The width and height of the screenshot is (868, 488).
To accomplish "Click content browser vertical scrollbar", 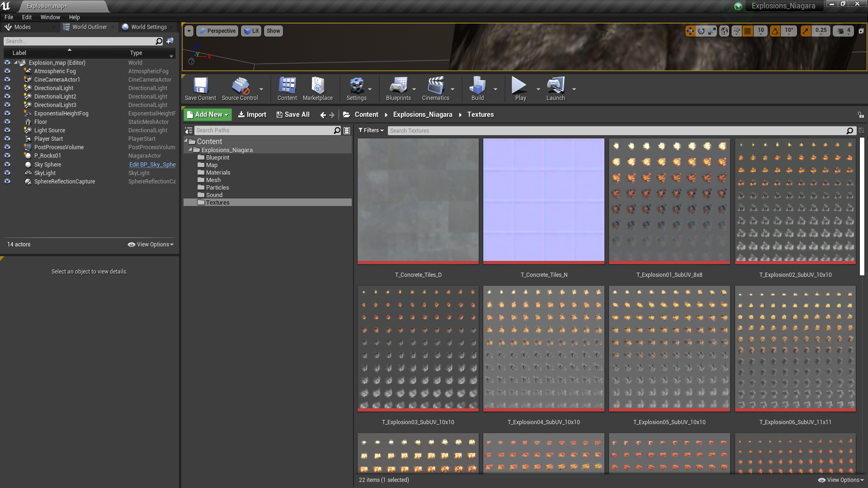I will (862, 206).
